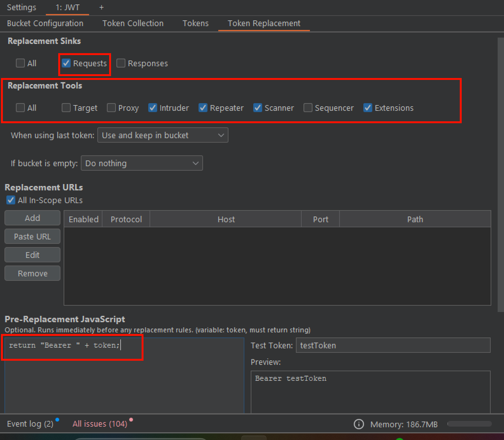
Task: Check the All replacement sinks checkbox
Action: 20,63
